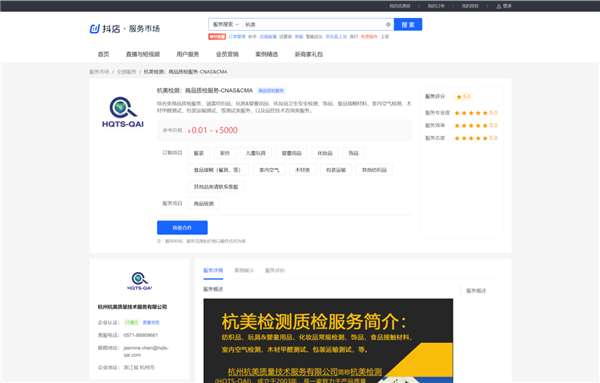Click the 查看资质 link in company card
Image resolution: width=600 pixels, height=383 pixels.
tap(151, 323)
